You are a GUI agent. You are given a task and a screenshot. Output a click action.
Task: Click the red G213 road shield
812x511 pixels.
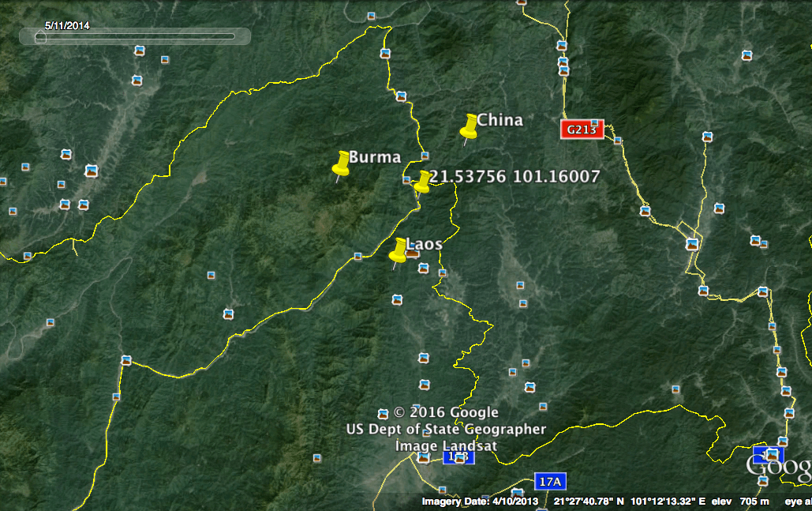[582, 130]
